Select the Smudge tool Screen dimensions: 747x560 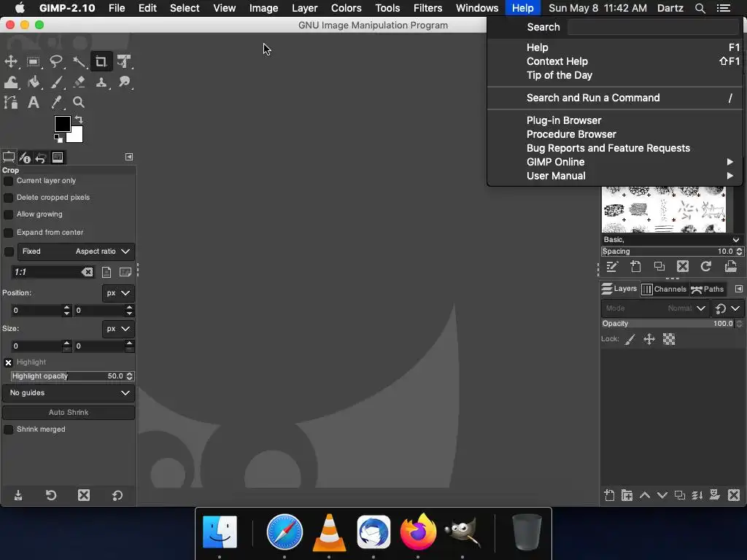[x=124, y=82]
